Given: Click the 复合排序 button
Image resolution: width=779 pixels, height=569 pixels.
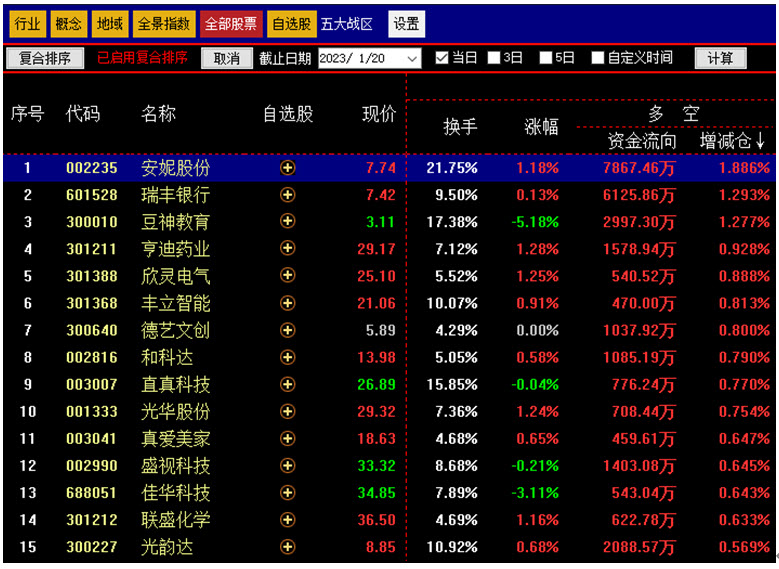Looking at the screenshot, I should click(45, 59).
